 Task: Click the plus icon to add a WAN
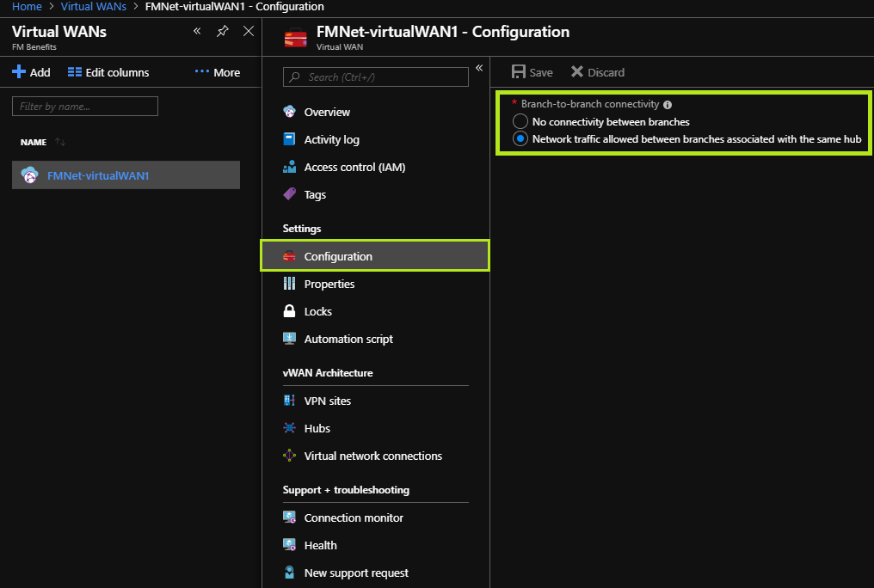[19, 72]
